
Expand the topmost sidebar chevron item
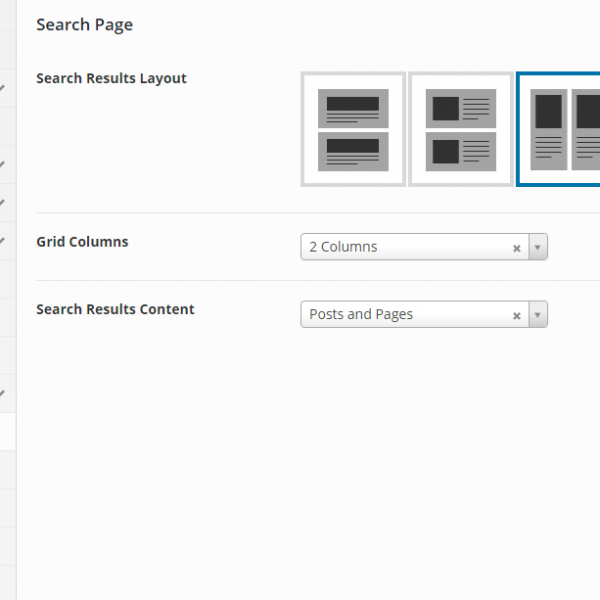point(3,88)
